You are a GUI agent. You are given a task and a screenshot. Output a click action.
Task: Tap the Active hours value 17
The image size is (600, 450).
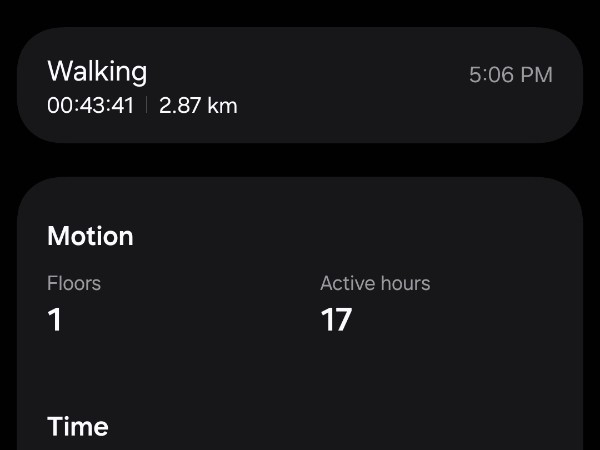(x=336, y=320)
